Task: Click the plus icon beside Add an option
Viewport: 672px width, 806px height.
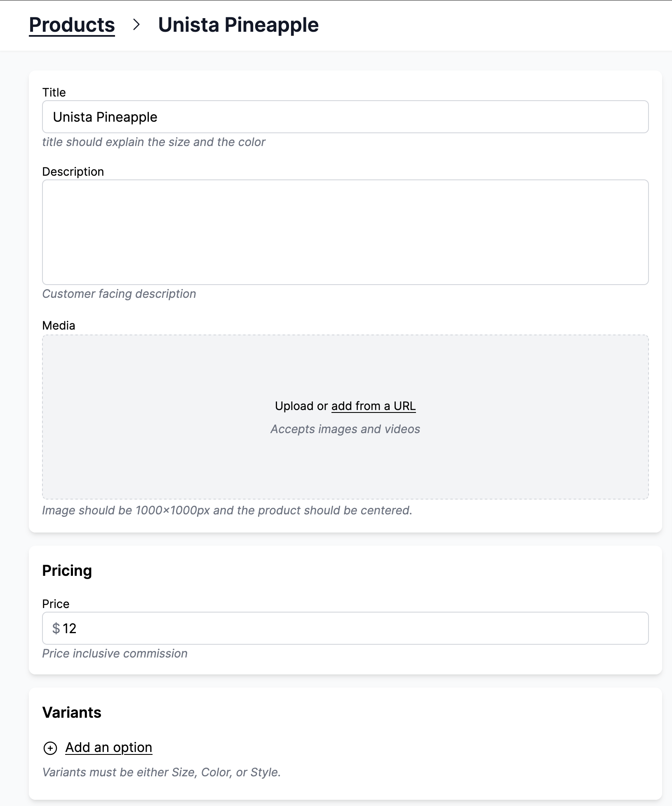Action: click(51, 747)
